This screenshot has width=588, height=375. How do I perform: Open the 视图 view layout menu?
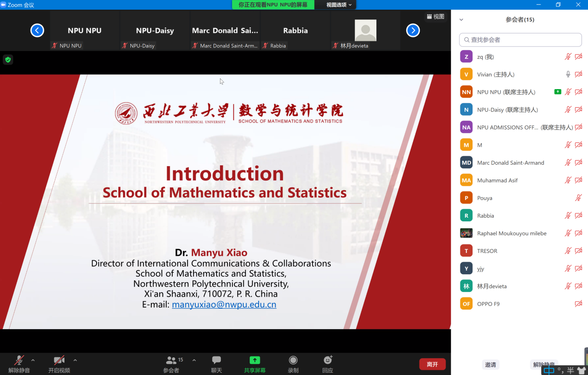click(x=435, y=17)
